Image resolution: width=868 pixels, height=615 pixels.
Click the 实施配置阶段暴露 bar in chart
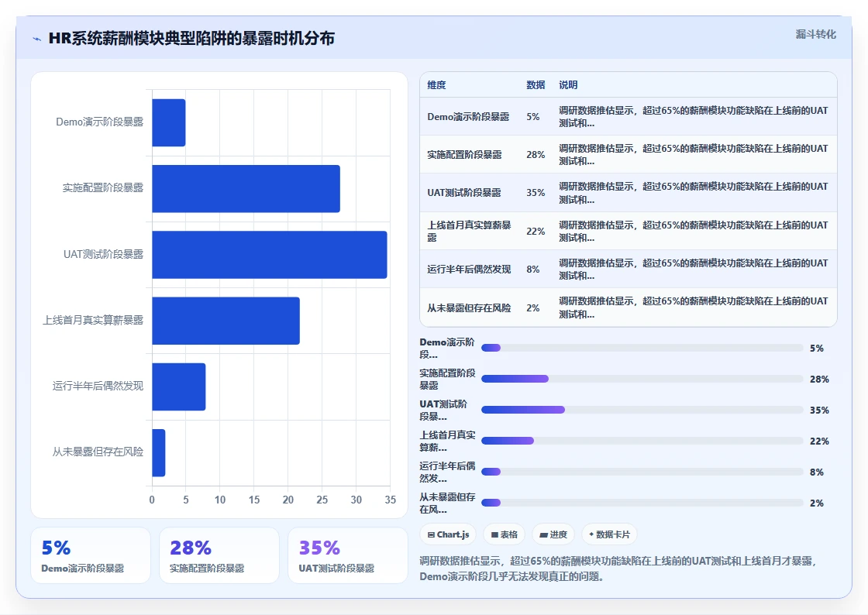pos(246,188)
